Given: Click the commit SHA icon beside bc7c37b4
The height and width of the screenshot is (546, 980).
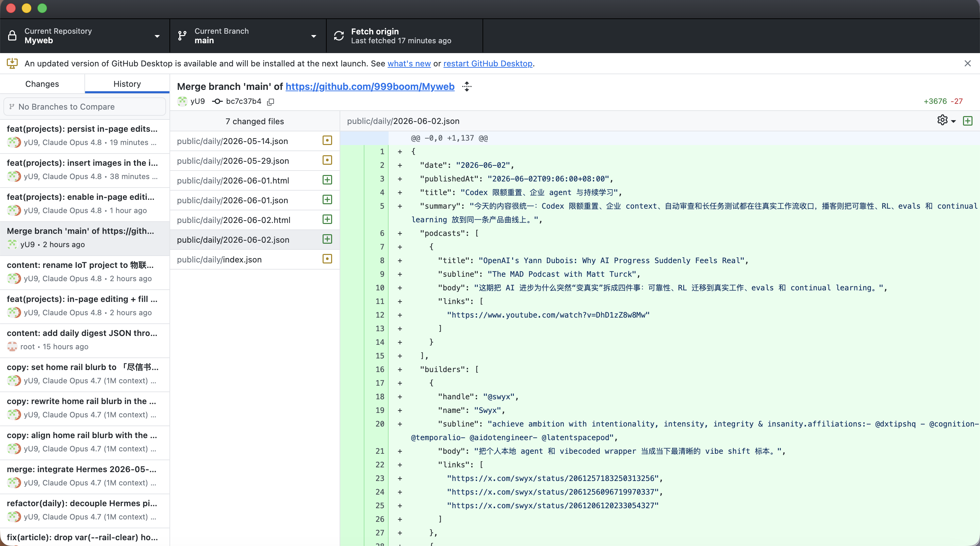Looking at the screenshot, I should 217,101.
